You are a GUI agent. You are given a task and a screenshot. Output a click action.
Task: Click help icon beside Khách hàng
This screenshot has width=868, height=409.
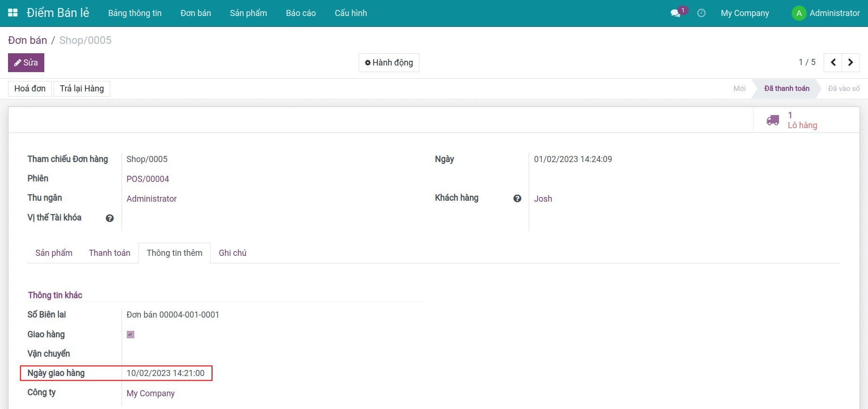tap(517, 198)
